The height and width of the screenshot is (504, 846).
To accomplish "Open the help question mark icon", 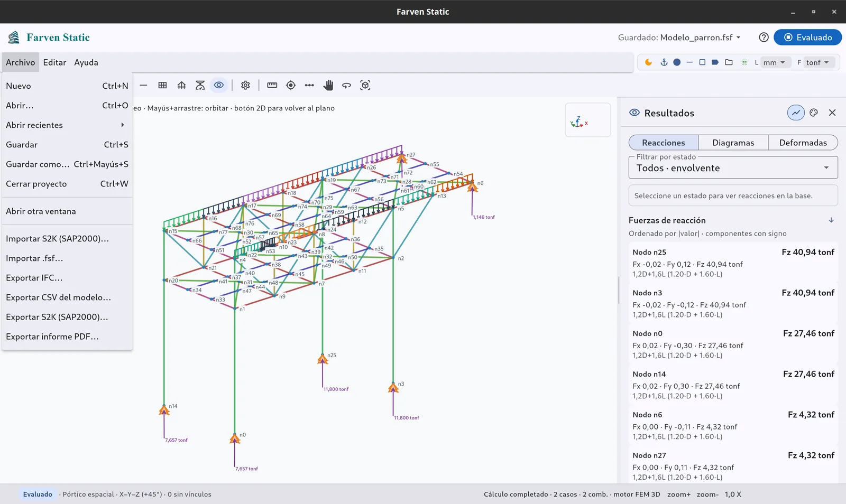I will [x=764, y=38].
